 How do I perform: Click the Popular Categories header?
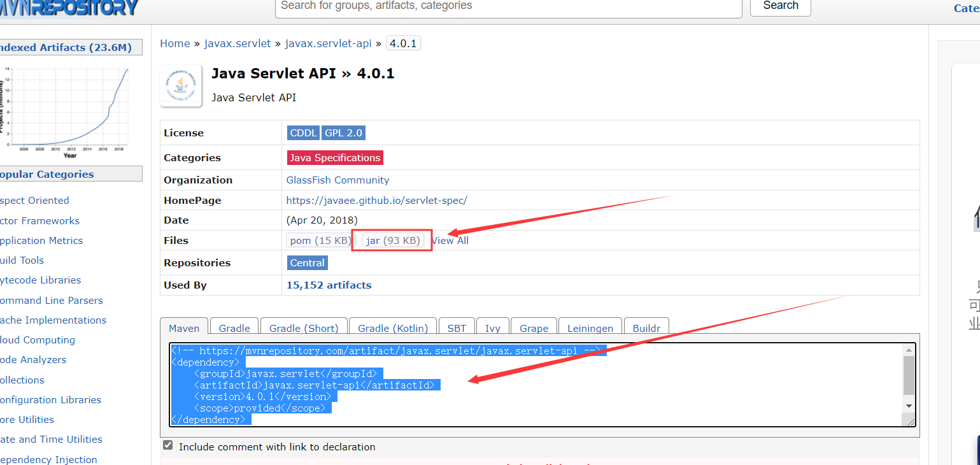click(46, 174)
